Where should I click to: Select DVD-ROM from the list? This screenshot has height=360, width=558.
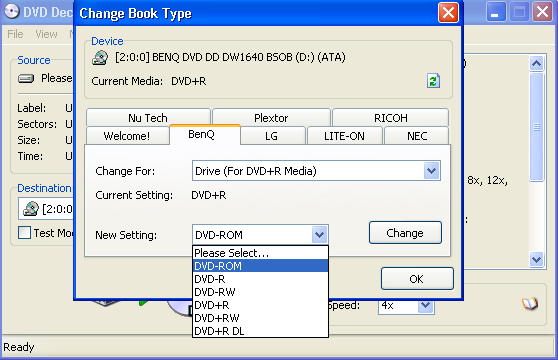pyautogui.click(x=260, y=266)
